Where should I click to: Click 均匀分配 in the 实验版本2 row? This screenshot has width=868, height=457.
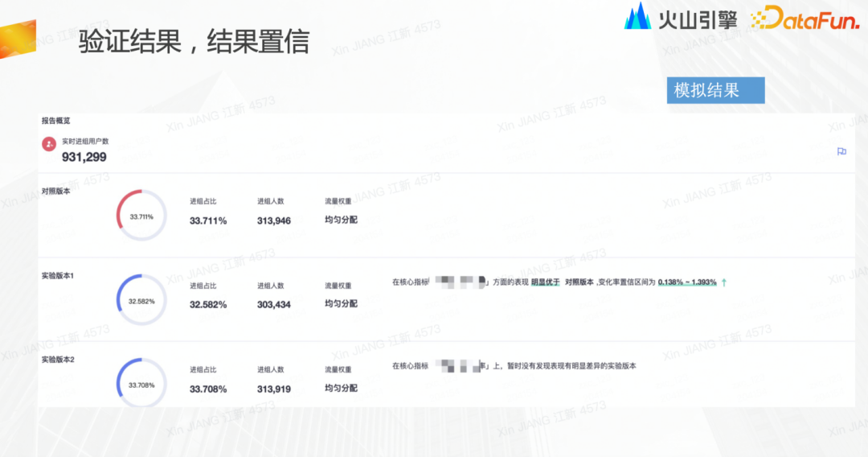(x=341, y=389)
